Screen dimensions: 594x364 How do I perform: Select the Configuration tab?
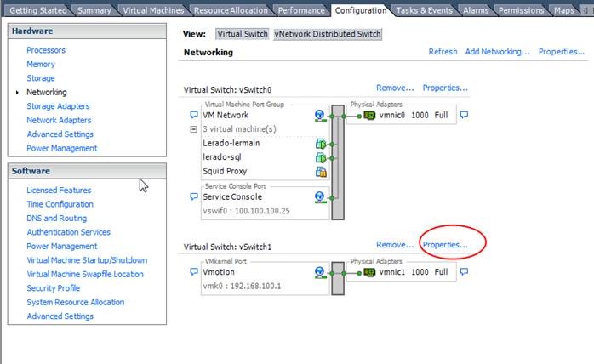click(x=361, y=10)
